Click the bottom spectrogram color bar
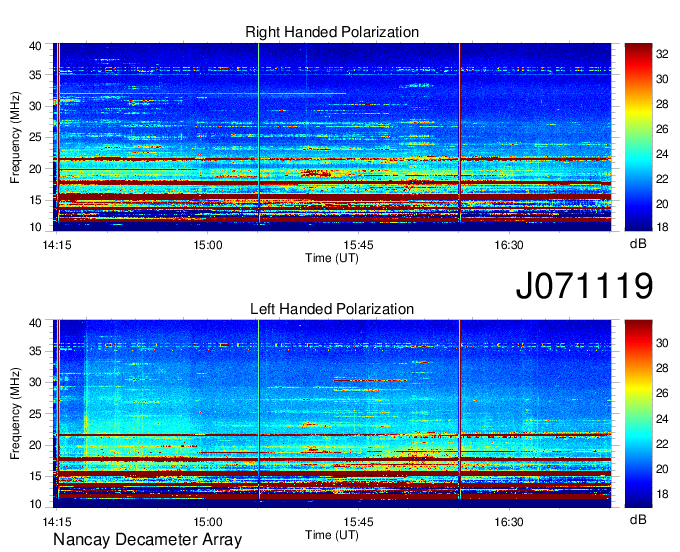Screen dimensions: 680x552 pos(638,414)
